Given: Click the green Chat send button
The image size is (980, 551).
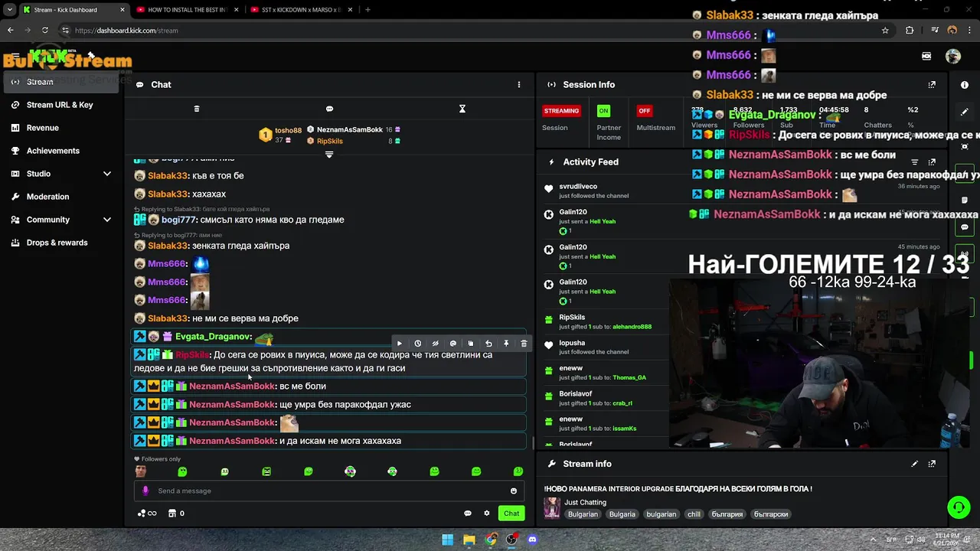Looking at the screenshot, I should coord(511,514).
